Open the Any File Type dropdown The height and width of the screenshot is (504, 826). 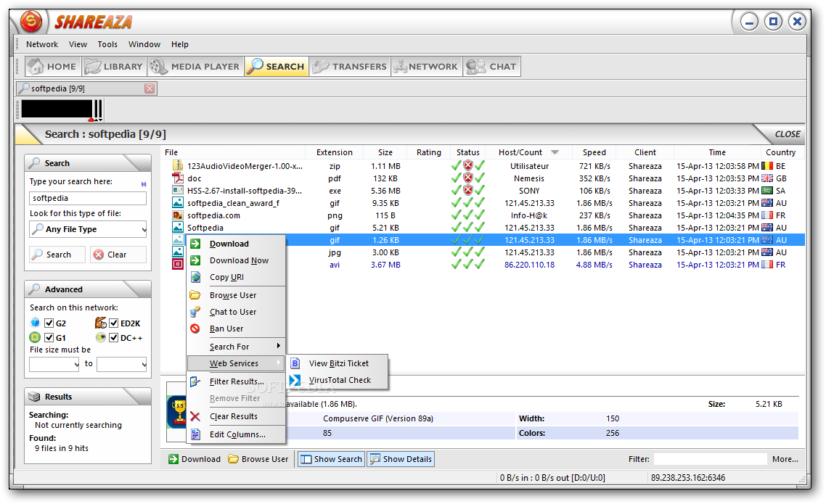(x=88, y=229)
